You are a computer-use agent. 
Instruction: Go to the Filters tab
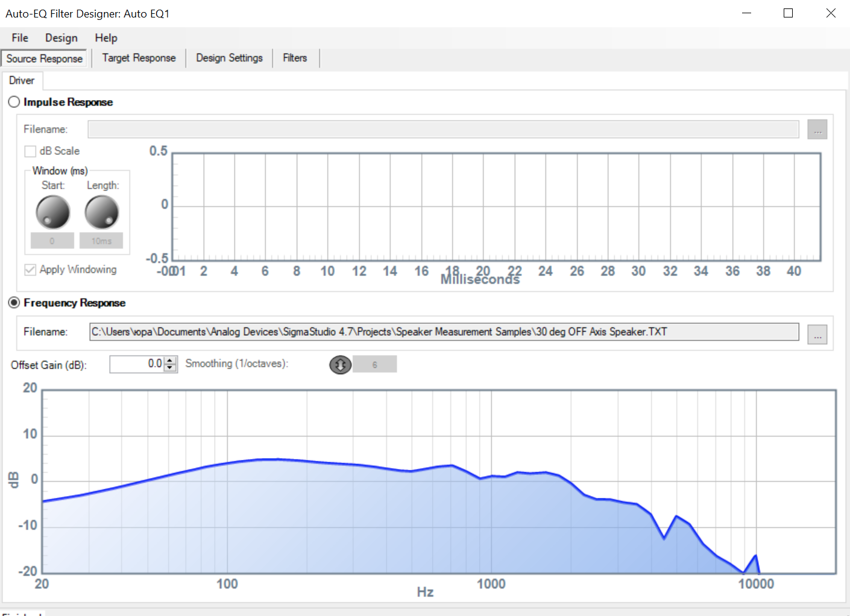[x=295, y=58]
